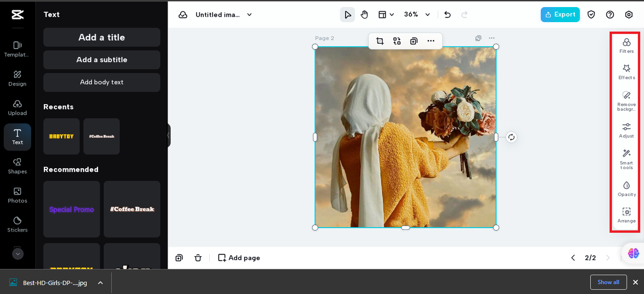Select Remove background tool

[x=626, y=101]
